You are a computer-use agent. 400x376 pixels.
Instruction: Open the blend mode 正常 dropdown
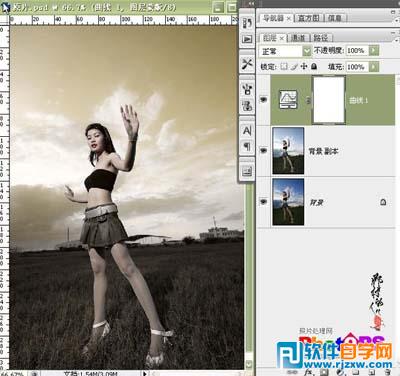click(285, 51)
